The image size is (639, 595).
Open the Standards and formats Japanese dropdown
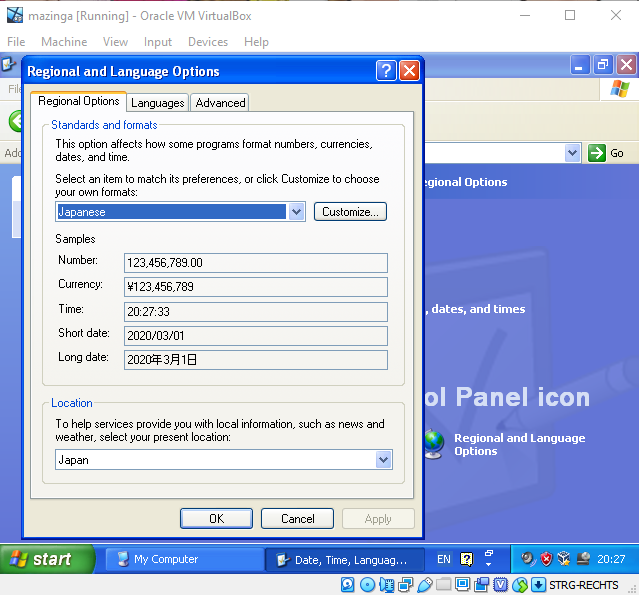pyautogui.click(x=296, y=212)
